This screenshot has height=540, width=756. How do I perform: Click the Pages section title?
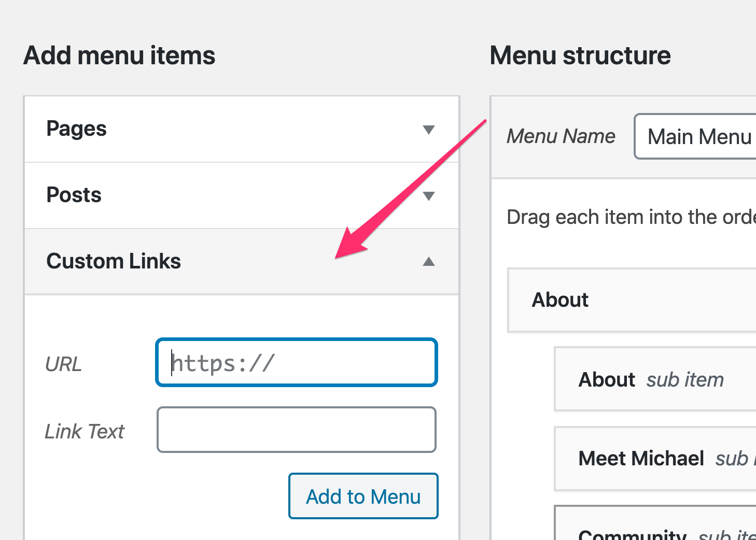(76, 129)
